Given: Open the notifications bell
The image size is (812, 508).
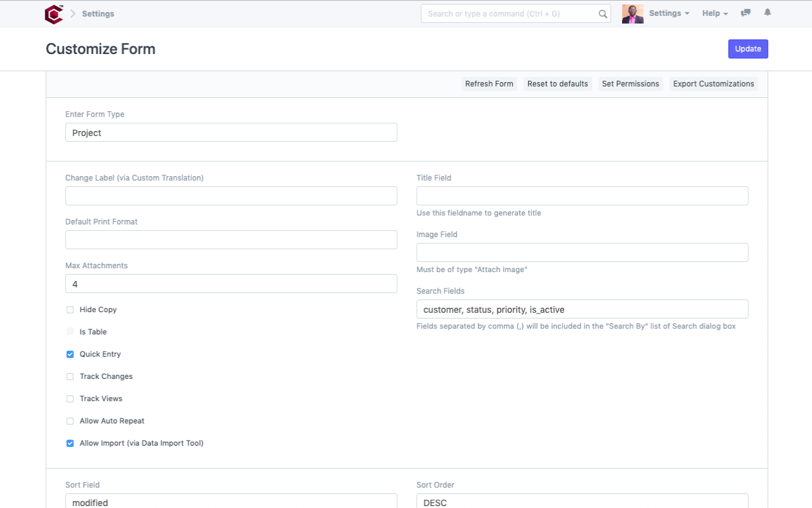Looking at the screenshot, I should coord(767,13).
